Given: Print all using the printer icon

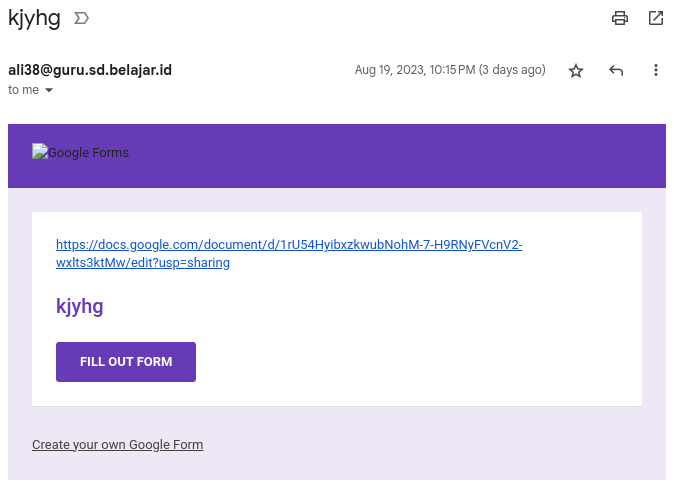Looking at the screenshot, I should click(x=619, y=18).
